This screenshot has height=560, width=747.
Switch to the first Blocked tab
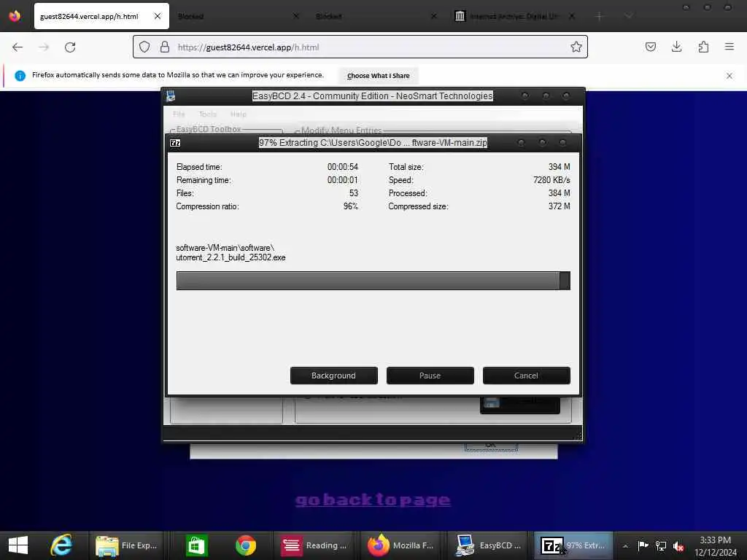click(190, 16)
